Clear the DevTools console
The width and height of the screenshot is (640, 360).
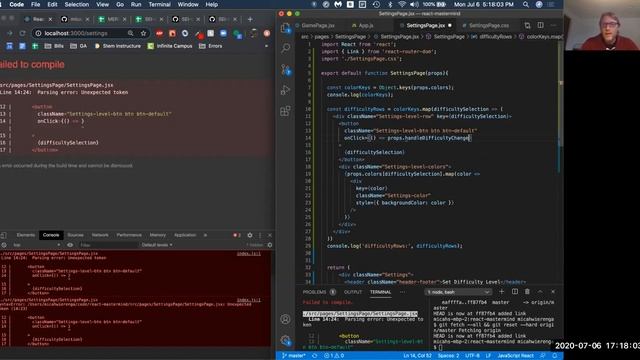[x=4, y=245]
